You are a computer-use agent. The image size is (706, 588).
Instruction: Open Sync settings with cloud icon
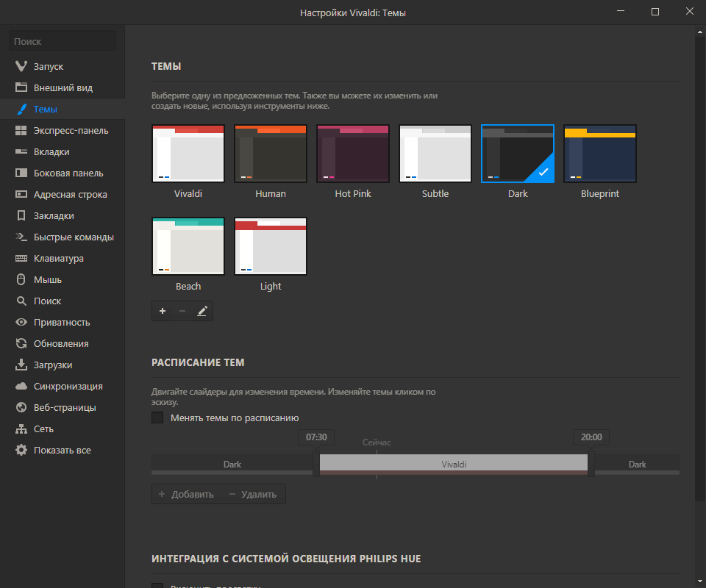click(21, 386)
